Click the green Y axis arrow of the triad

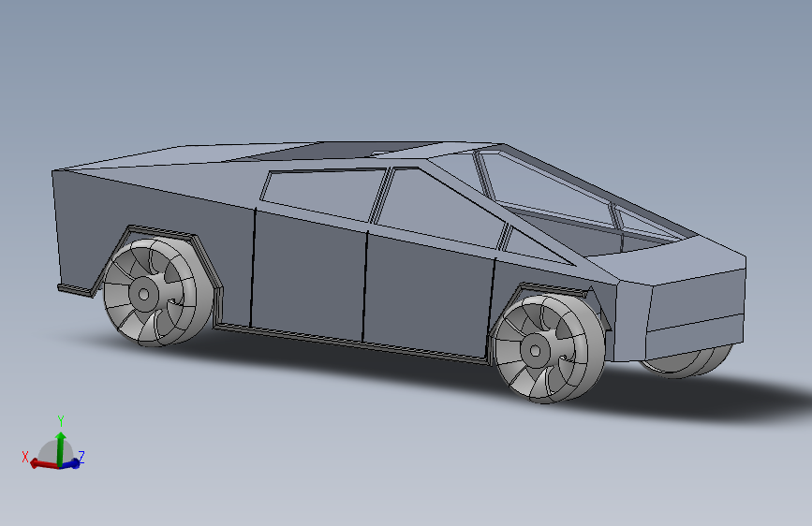coord(61,448)
